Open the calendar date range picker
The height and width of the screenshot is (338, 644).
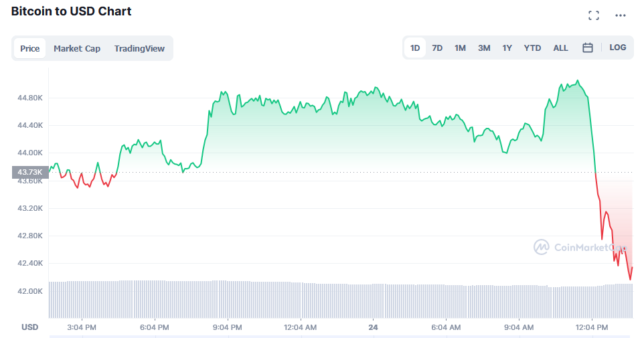588,48
